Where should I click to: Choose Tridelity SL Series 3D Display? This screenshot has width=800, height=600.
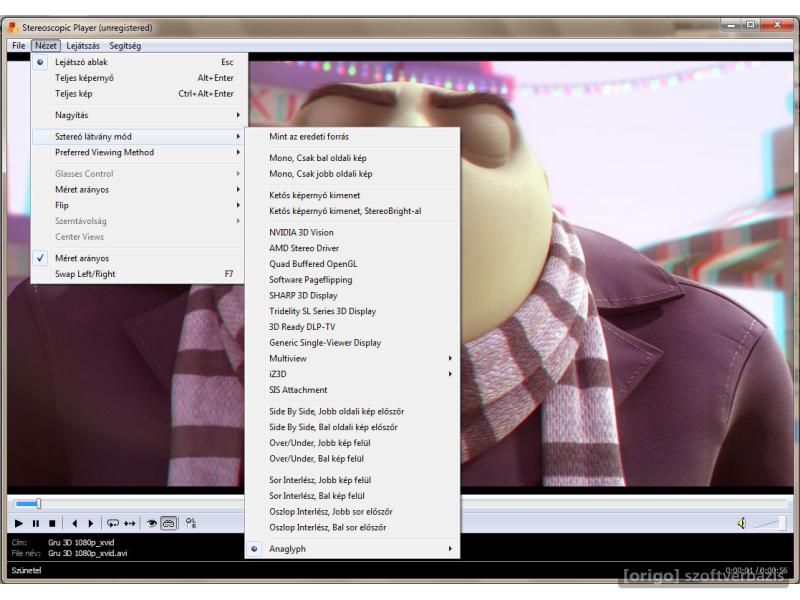[x=352, y=312]
